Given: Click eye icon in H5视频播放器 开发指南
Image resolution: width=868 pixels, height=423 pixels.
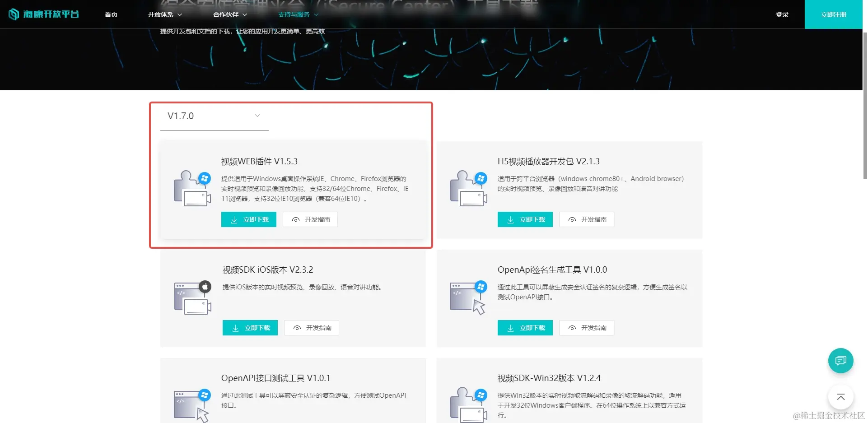Looking at the screenshot, I should click(572, 220).
